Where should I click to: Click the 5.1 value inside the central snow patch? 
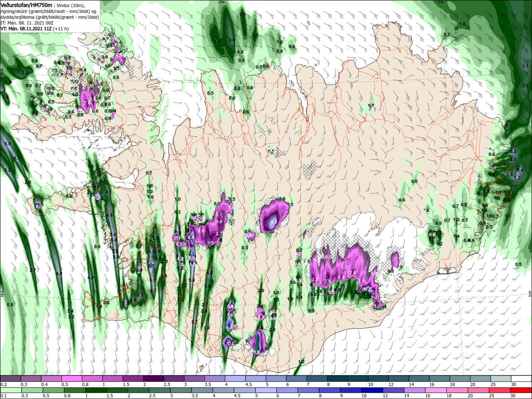273,223
